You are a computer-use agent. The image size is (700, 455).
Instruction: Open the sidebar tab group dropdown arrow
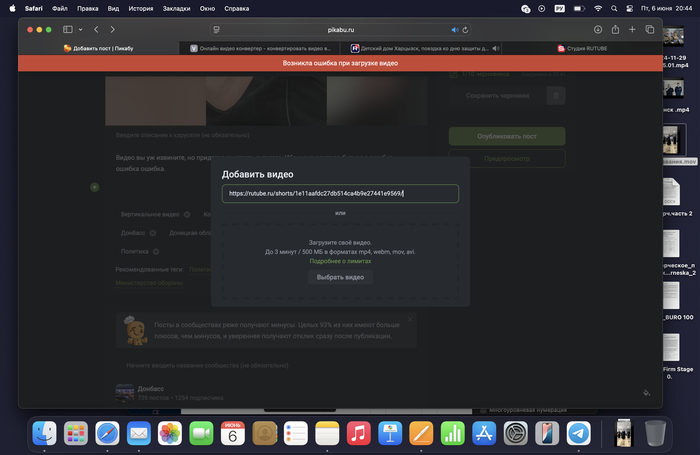click(80, 30)
